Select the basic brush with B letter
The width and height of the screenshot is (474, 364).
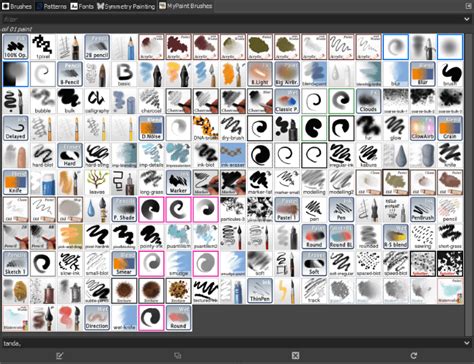pos(124,74)
